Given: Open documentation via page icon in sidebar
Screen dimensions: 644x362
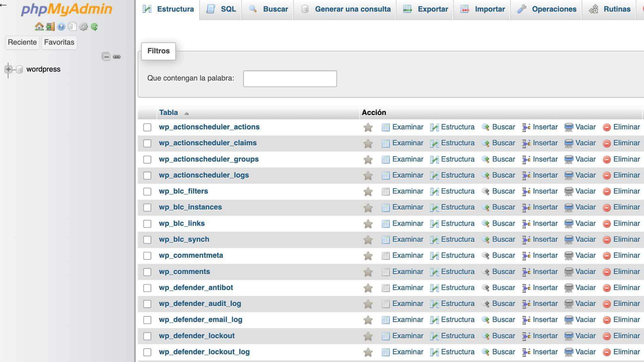Looking at the screenshot, I should click(x=72, y=26).
